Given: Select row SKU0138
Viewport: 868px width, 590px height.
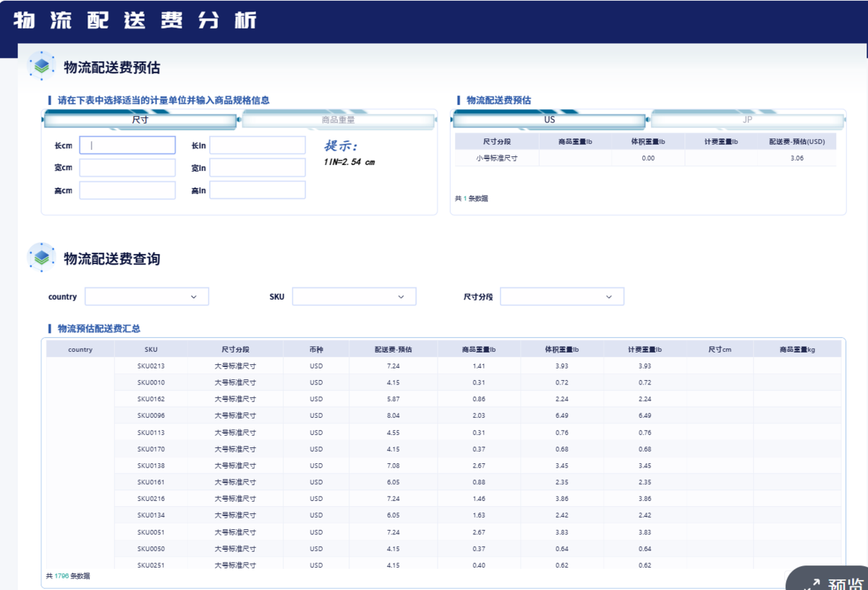Looking at the screenshot, I should 477,465.
